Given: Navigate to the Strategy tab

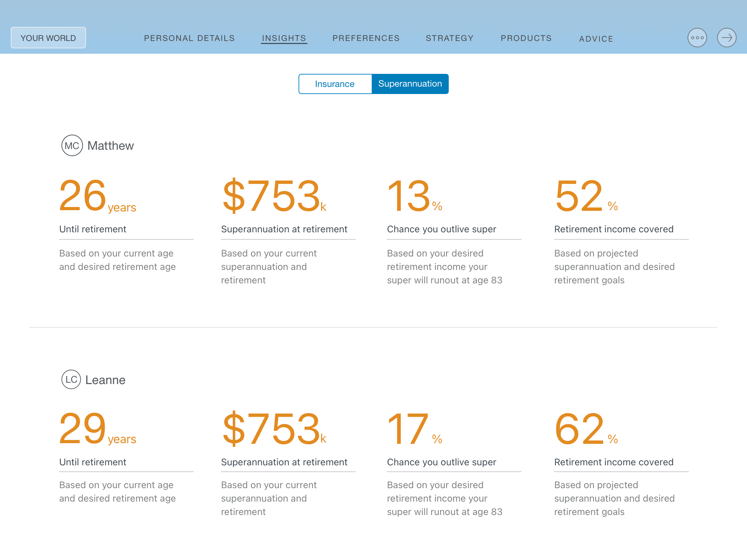Looking at the screenshot, I should pyautogui.click(x=449, y=38).
